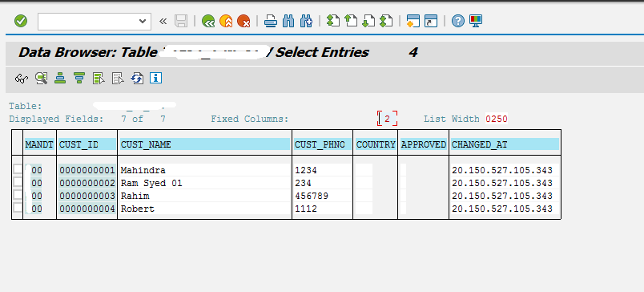
Task: Click customer ID 0000000001 cell
Action: click(87, 170)
